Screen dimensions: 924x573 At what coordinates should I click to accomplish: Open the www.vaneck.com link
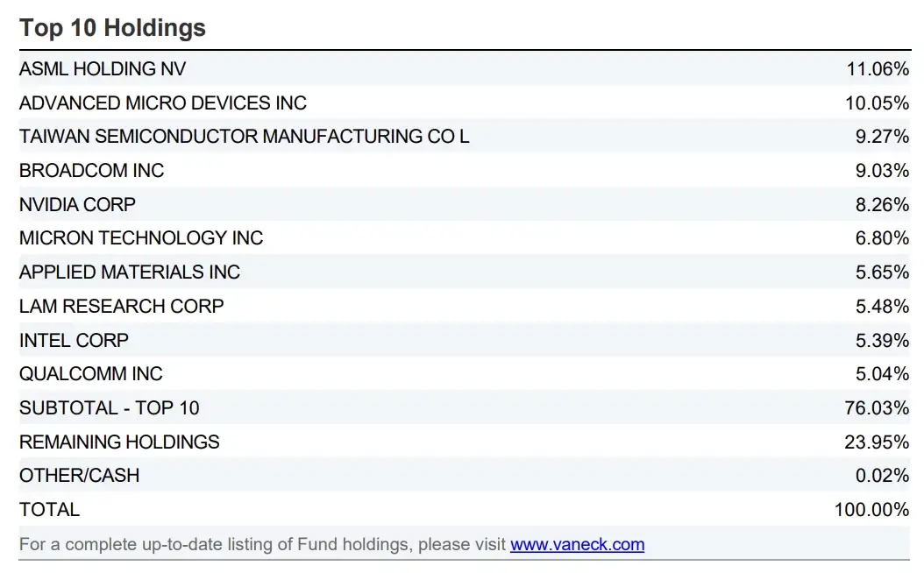pos(577,544)
